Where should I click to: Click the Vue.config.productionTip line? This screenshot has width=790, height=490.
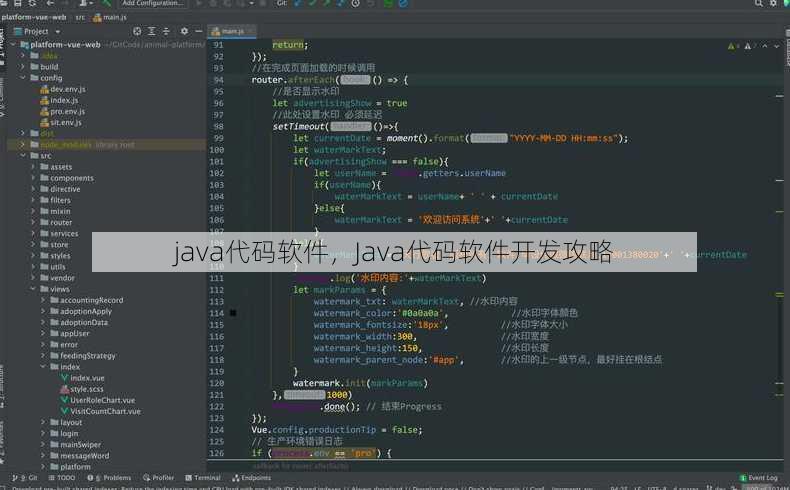pos(337,430)
